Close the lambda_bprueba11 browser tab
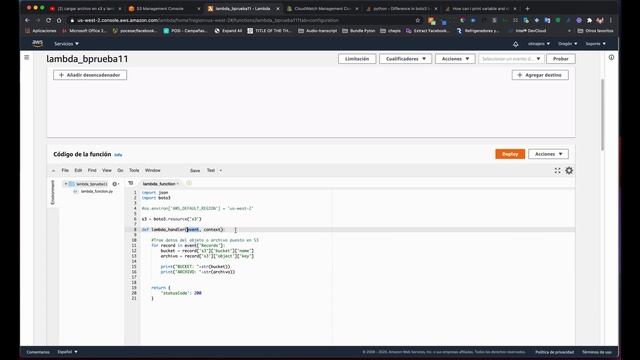 point(278,9)
